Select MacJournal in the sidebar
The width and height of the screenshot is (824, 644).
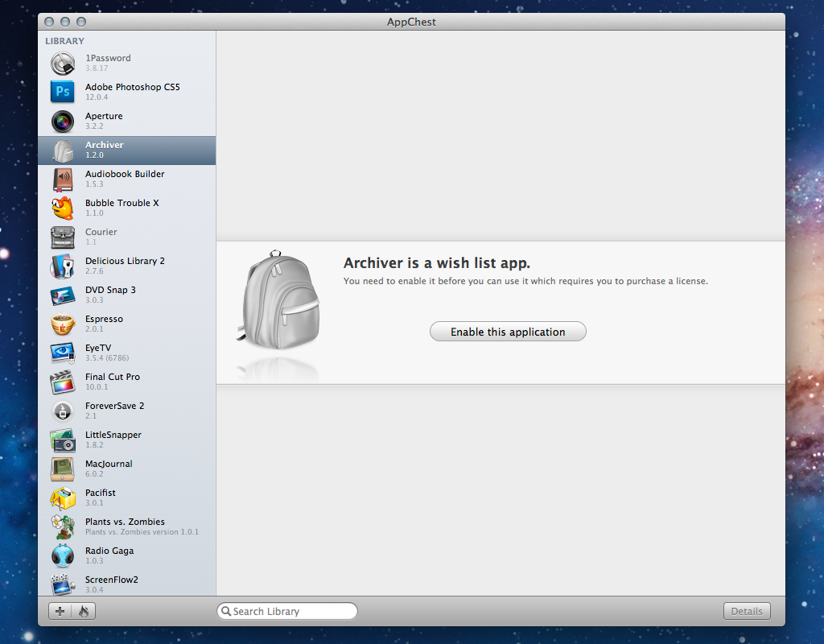click(126, 469)
